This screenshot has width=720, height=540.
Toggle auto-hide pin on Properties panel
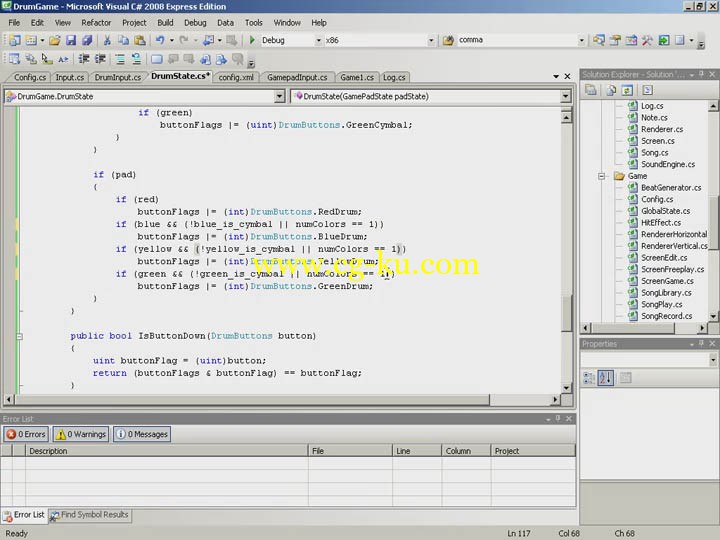click(x=702, y=343)
